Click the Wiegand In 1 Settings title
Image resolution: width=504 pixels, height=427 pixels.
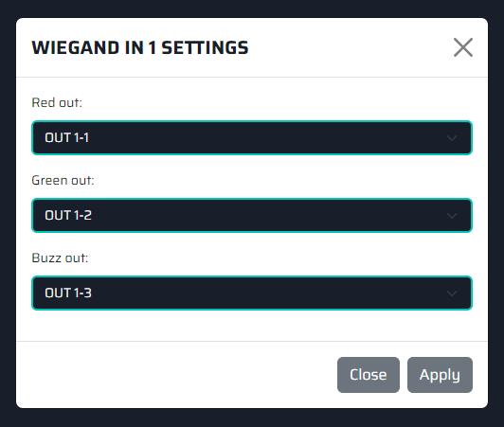140,47
